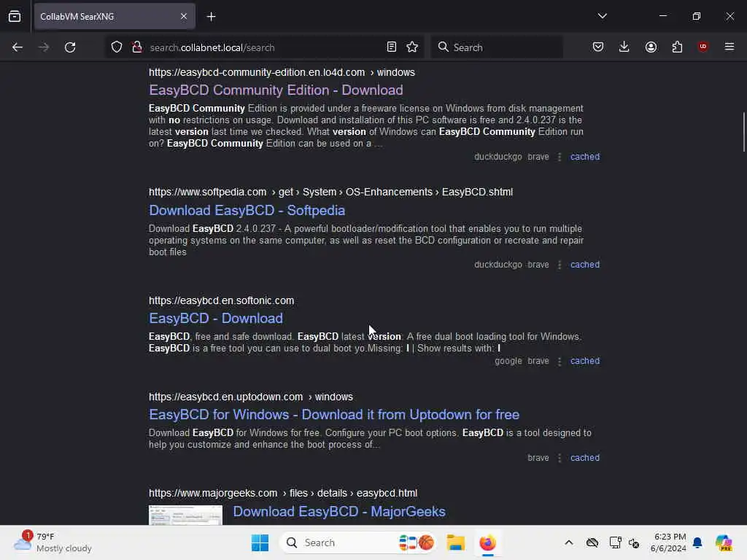Click the Firefox taskbar icon
This screenshot has height=560, width=747.
(487, 542)
